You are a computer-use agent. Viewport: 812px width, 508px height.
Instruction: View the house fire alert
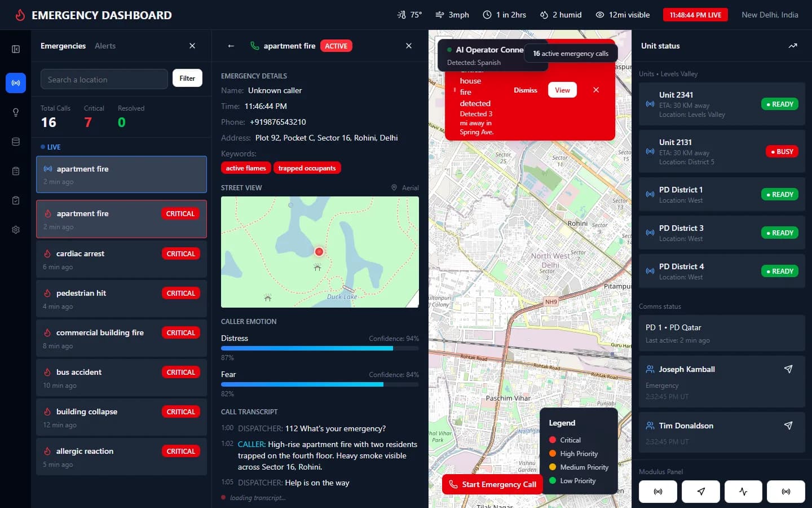click(562, 90)
